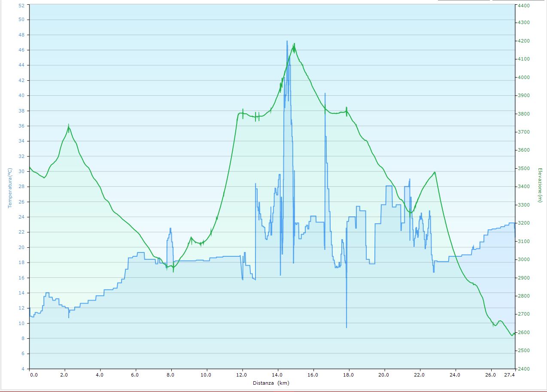The height and width of the screenshot is (392, 547).
Task: Click the lowest green elevation point near 2600 m
Action: pyautogui.click(x=511, y=336)
